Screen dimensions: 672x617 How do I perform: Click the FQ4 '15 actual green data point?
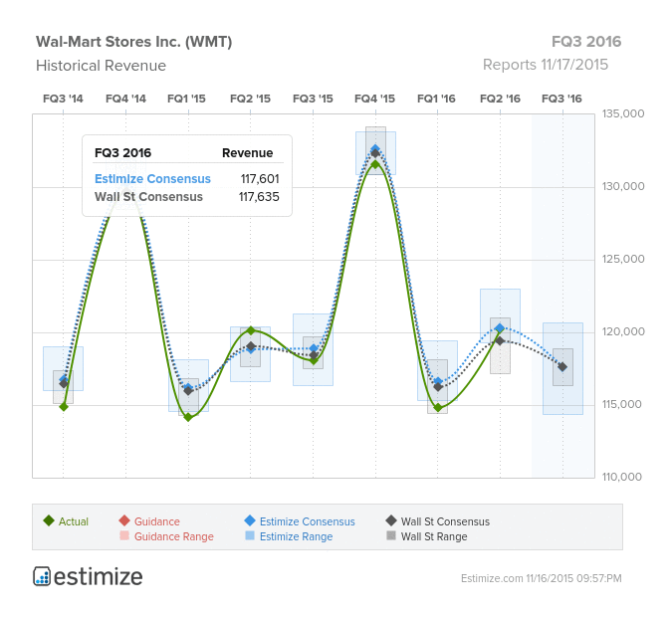tap(375, 164)
